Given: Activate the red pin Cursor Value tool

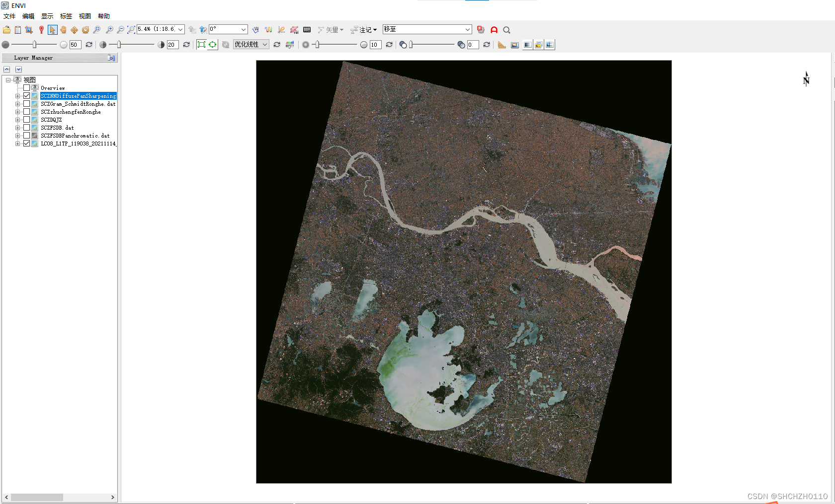Looking at the screenshot, I should [41, 30].
